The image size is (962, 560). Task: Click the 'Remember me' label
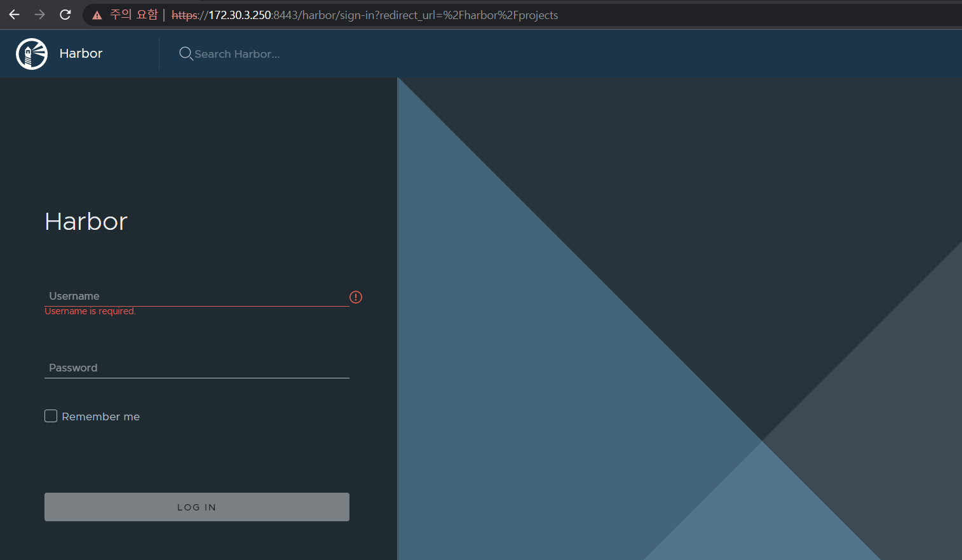click(101, 417)
